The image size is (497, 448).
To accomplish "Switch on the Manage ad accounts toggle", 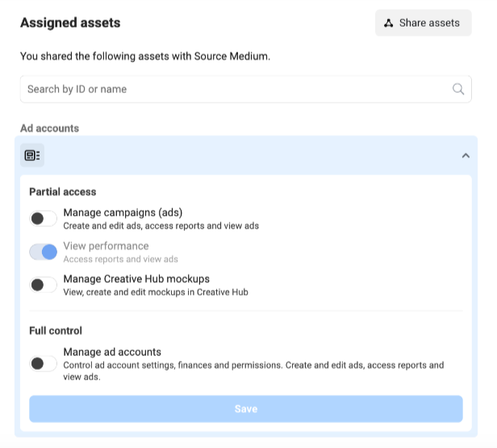I will tap(44, 364).
